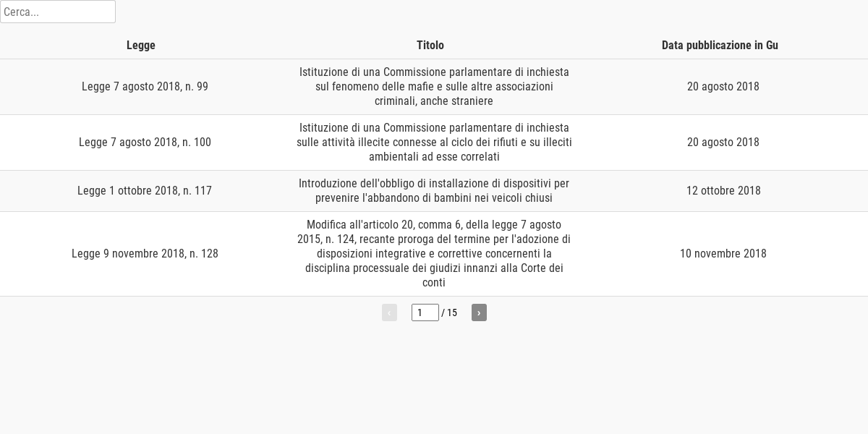Open title about Modifica all'articolo 20, comma 6

click(x=434, y=254)
